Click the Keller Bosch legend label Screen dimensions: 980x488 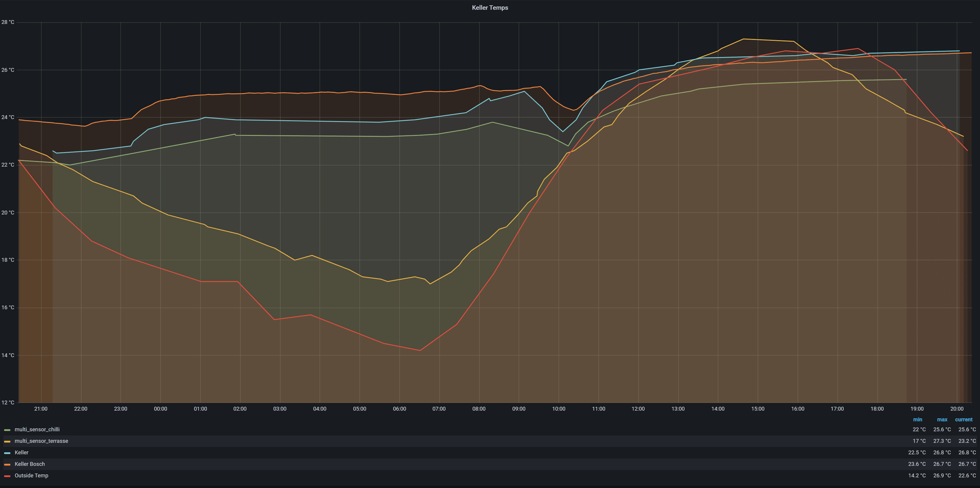click(x=30, y=464)
